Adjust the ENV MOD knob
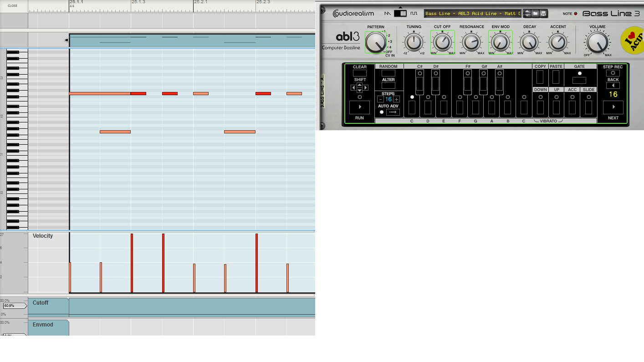This screenshot has width=644, height=362. click(500, 42)
